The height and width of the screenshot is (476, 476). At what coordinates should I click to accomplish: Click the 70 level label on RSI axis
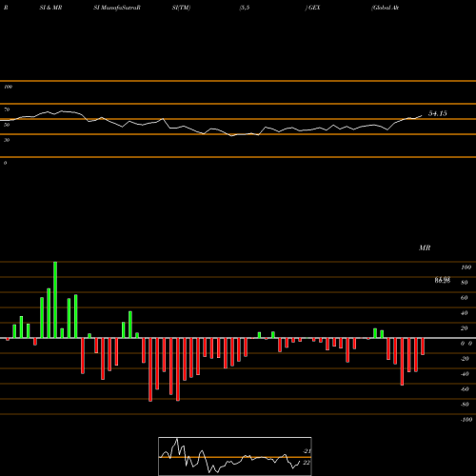pyautogui.click(x=7, y=109)
